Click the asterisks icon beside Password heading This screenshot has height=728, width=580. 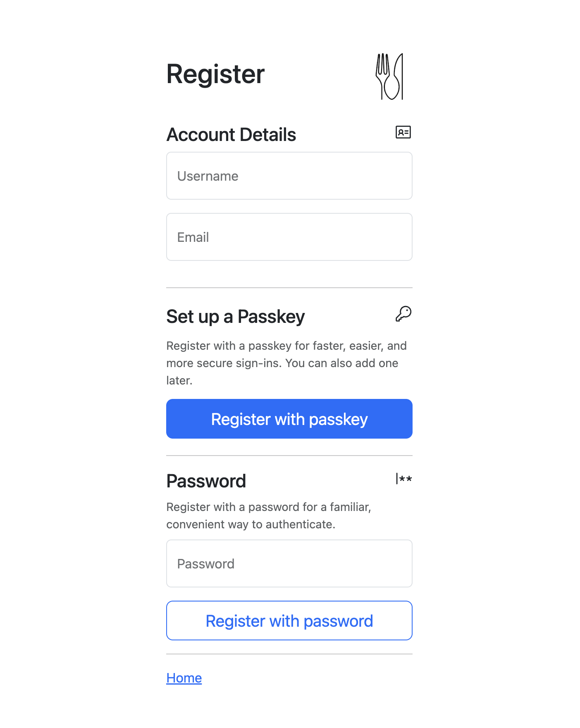point(404,479)
